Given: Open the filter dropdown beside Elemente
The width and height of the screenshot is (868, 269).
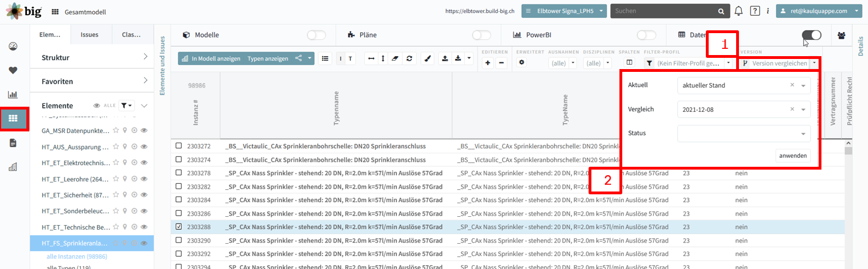Looking at the screenshot, I should pyautogui.click(x=127, y=106).
